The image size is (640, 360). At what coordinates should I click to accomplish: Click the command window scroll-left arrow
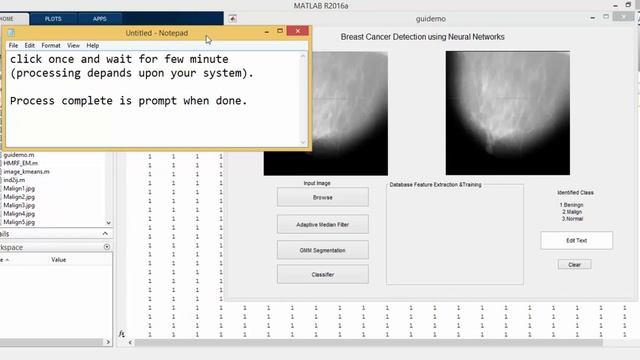[x=130, y=342]
